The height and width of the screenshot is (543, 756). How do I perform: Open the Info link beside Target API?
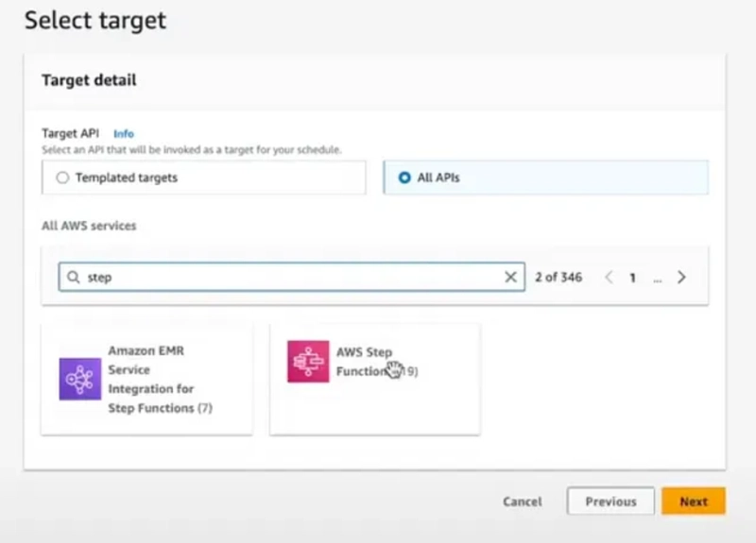[x=124, y=133]
